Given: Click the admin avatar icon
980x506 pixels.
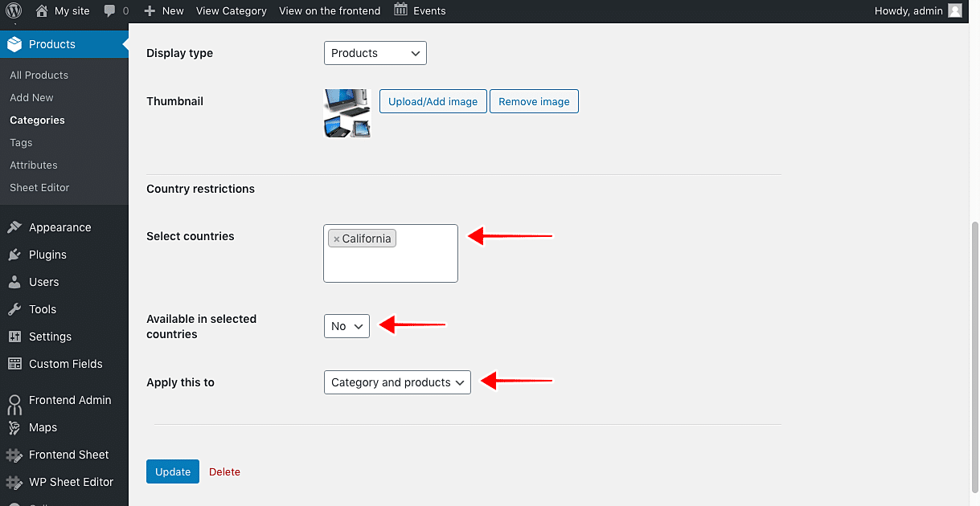Looking at the screenshot, I should [x=955, y=10].
